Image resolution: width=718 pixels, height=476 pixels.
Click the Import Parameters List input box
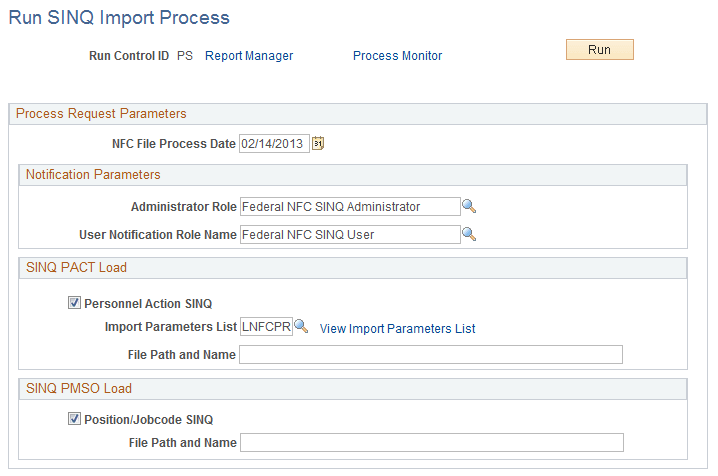pyautogui.click(x=266, y=327)
